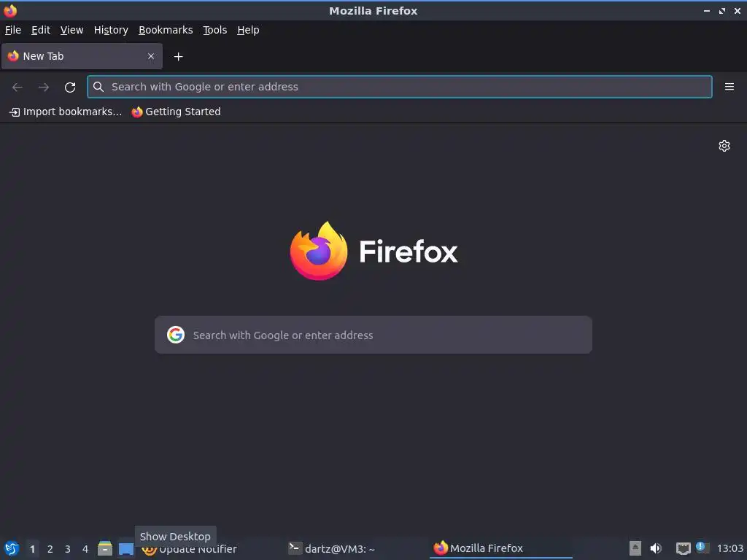Go back using the back arrow
Viewport: 747px width, 560px height.
18,87
